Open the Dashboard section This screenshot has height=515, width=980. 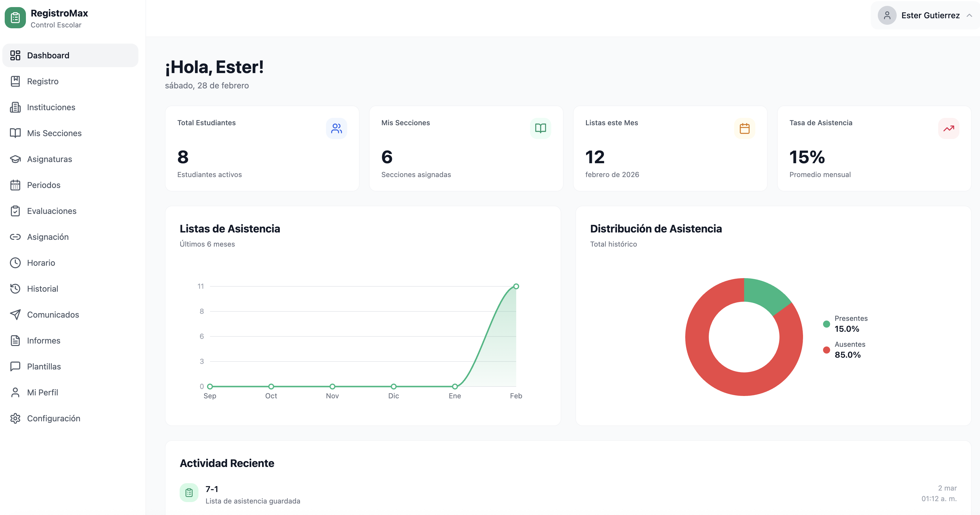[x=48, y=55]
